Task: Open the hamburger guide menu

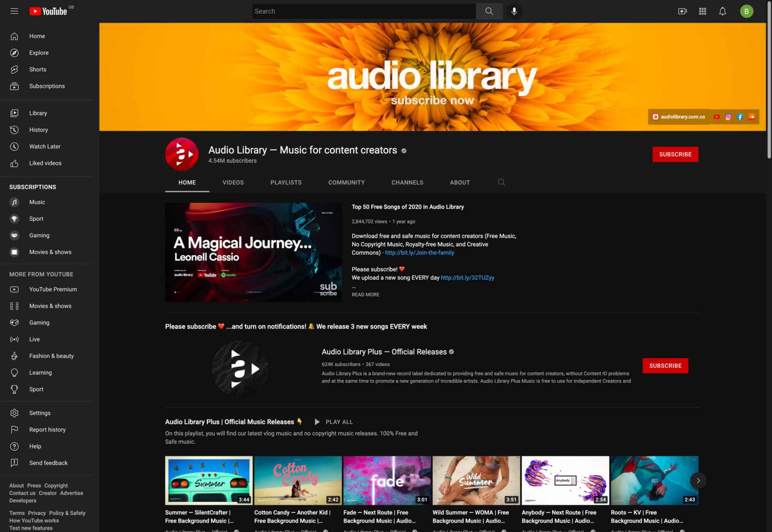Action: (14, 11)
